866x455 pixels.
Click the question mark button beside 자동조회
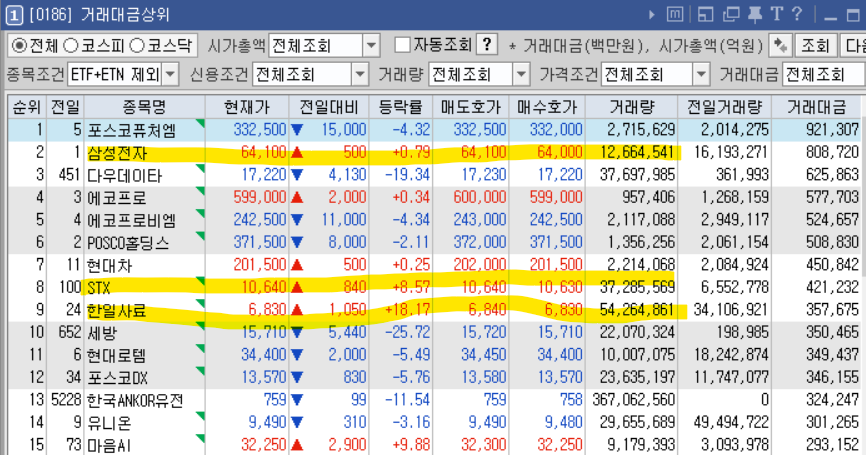tap(487, 45)
